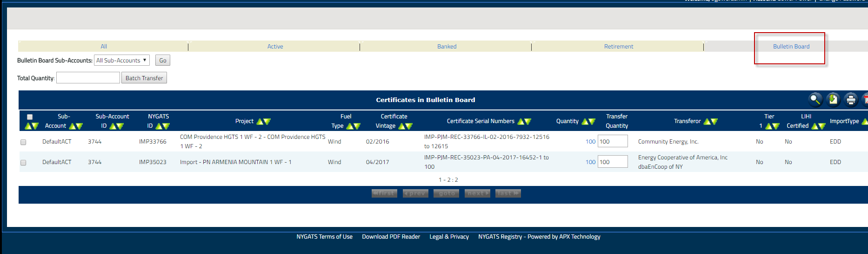Sort Transferor column ascending
Screen dimensions: 868x254
tap(707, 122)
